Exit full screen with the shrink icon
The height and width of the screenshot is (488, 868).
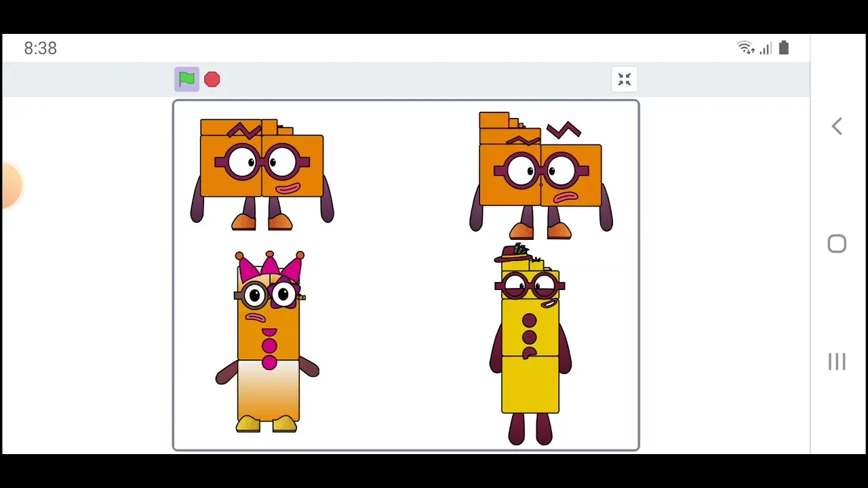click(625, 79)
